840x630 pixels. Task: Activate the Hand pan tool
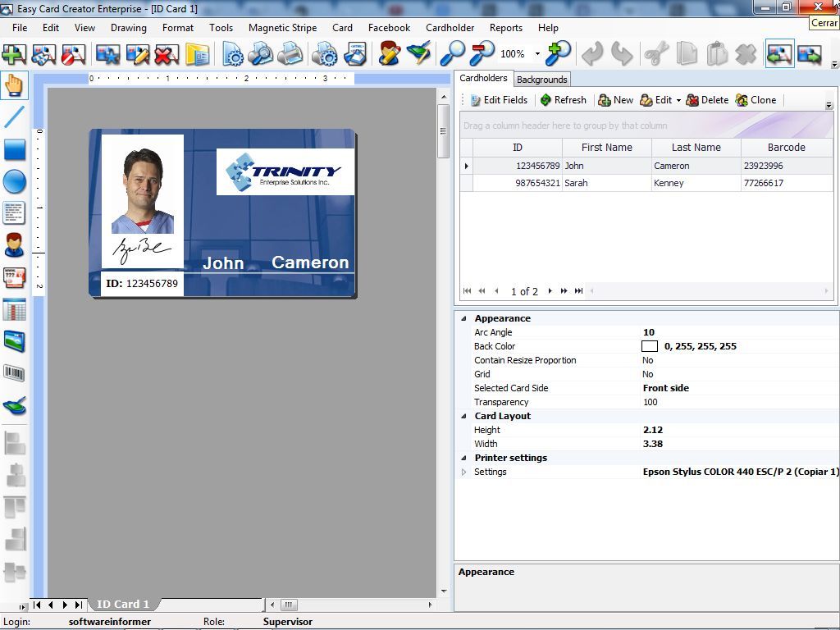pos(14,85)
